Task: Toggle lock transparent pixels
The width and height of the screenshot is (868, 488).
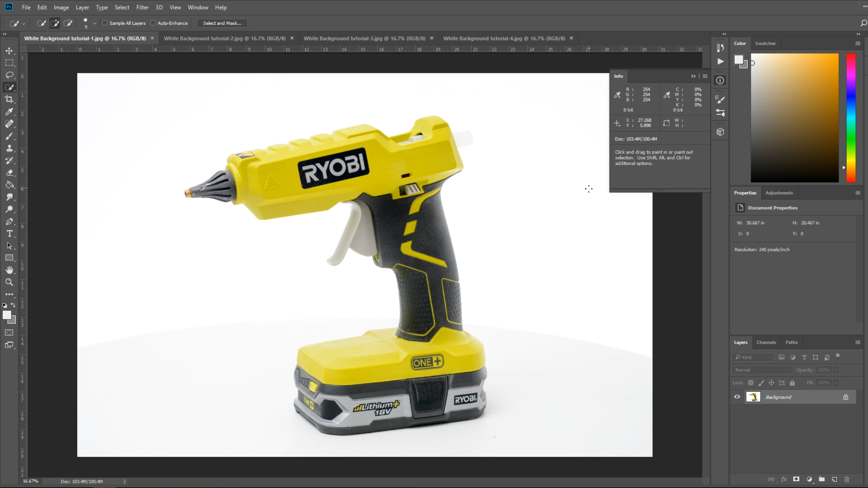Action: (750, 383)
